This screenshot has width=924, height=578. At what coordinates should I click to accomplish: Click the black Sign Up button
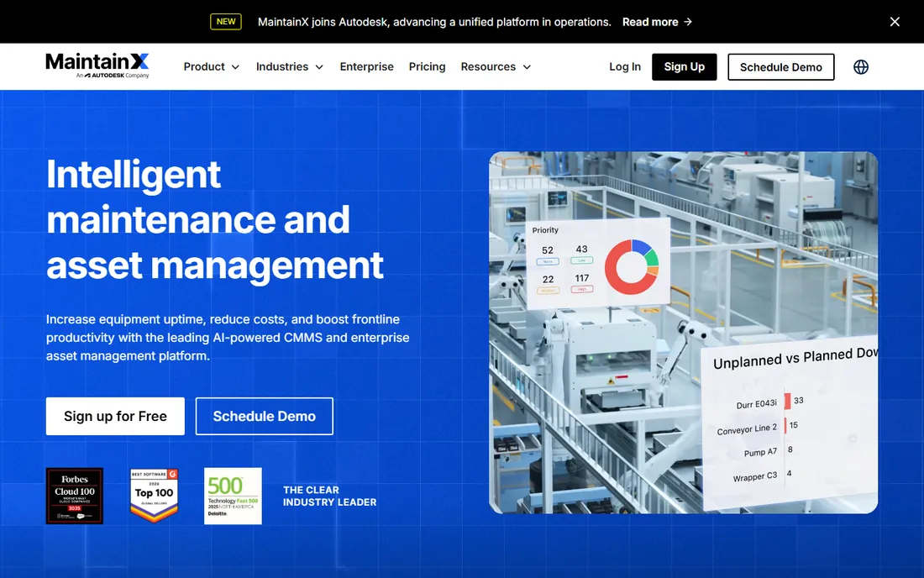click(684, 67)
